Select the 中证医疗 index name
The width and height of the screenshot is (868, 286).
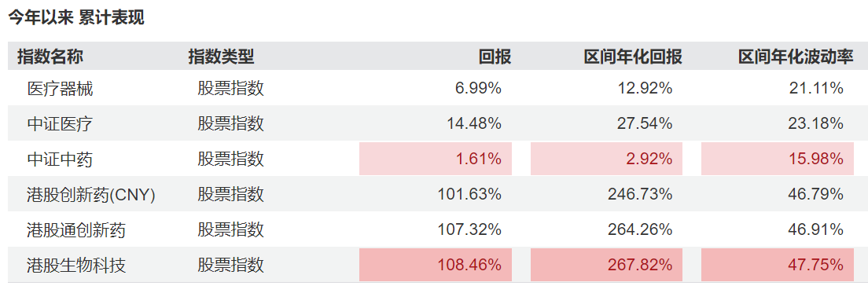[x=60, y=123]
